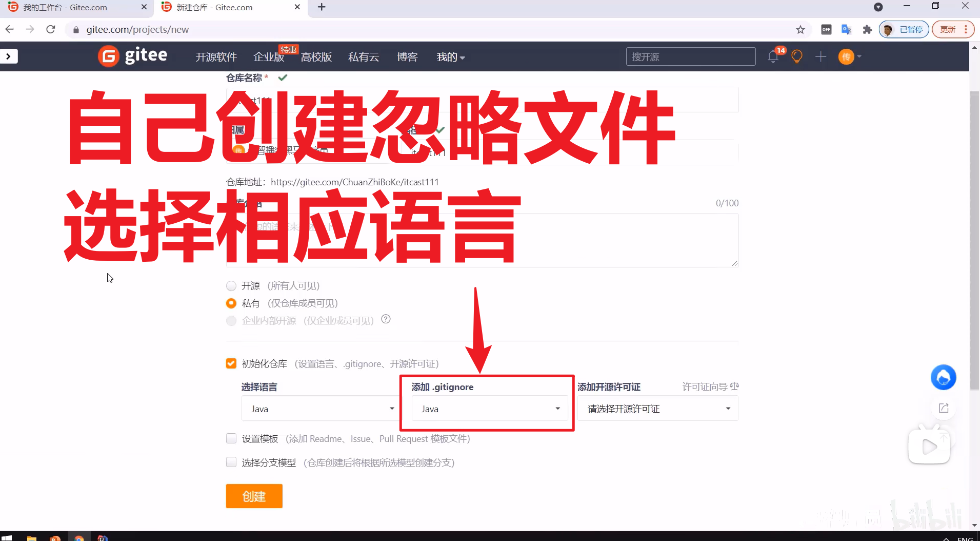Open the 企业版 nav item
The height and width of the screenshot is (541, 980).
click(269, 57)
